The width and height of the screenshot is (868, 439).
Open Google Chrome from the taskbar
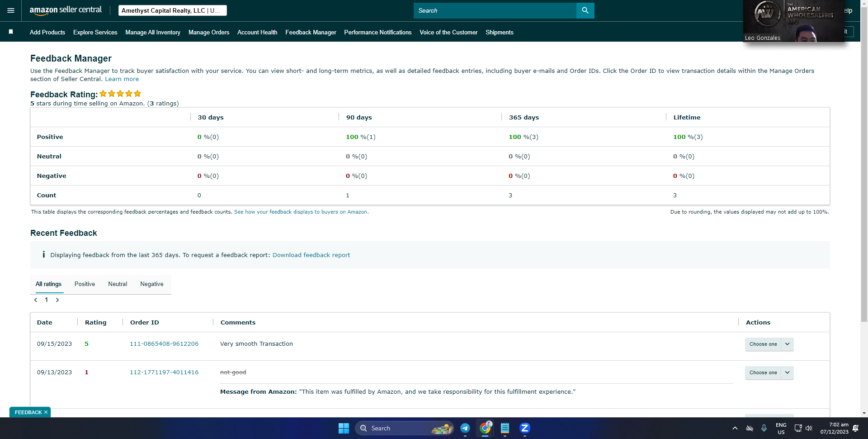(x=485, y=428)
